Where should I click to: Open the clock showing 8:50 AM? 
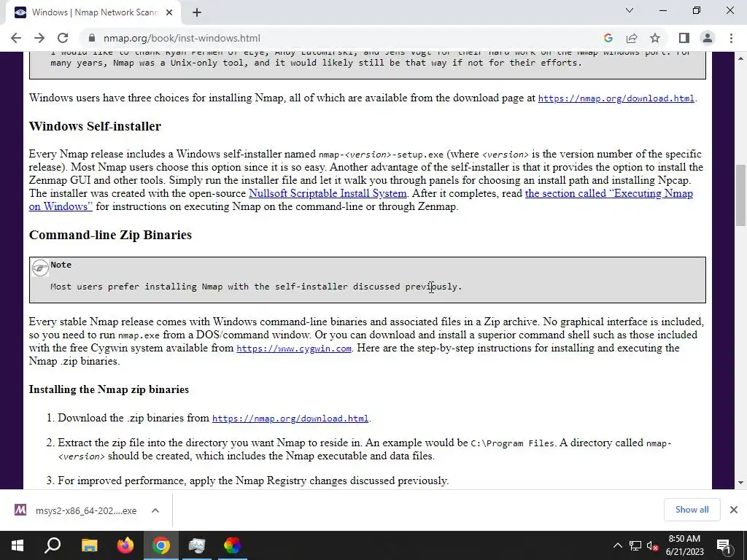[x=684, y=545]
